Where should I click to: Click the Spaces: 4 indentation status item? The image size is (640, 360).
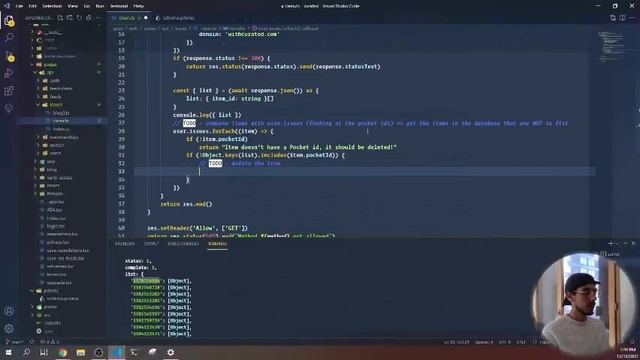tap(484, 342)
